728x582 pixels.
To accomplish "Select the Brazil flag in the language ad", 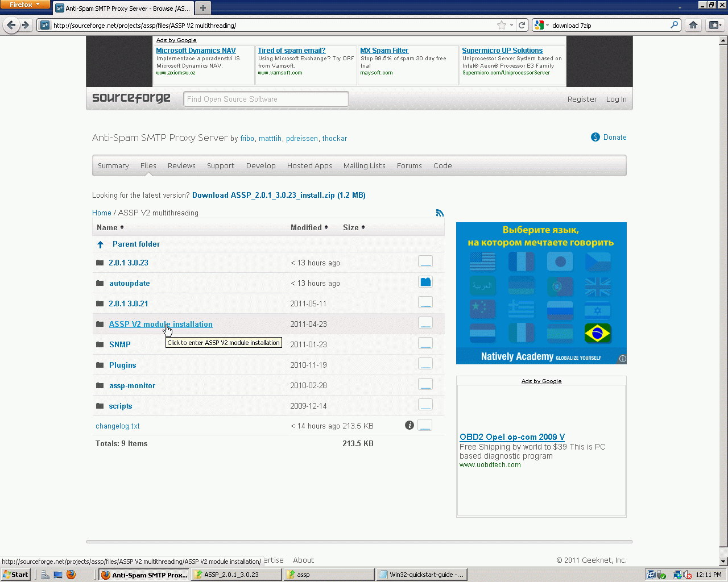I will 598,333.
